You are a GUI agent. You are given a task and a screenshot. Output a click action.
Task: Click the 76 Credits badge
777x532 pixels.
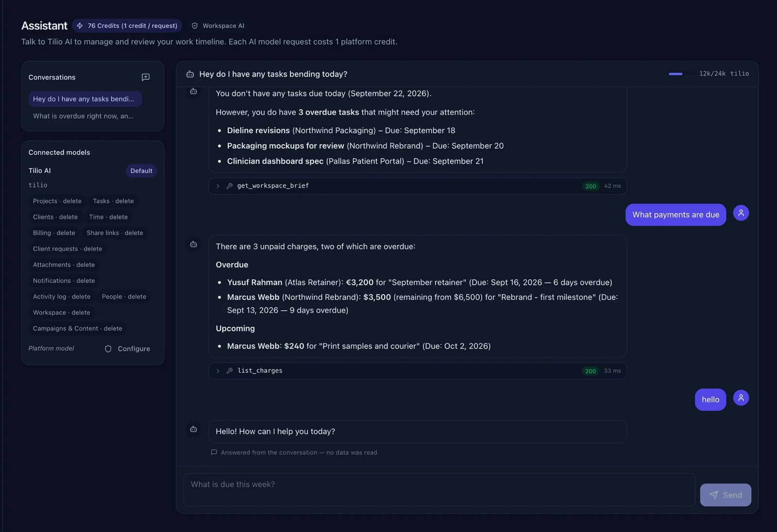[x=127, y=26]
